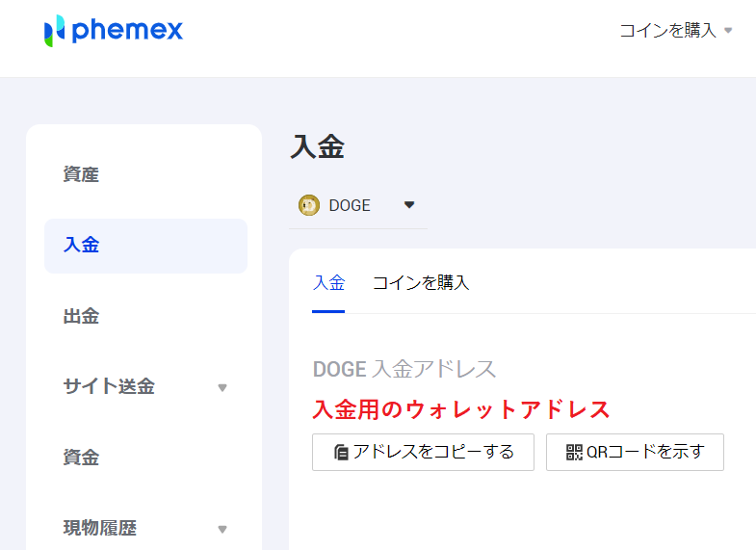The width and height of the screenshot is (756, 550).
Task: Click the アドレスをコピーする button
Action: click(x=424, y=452)
